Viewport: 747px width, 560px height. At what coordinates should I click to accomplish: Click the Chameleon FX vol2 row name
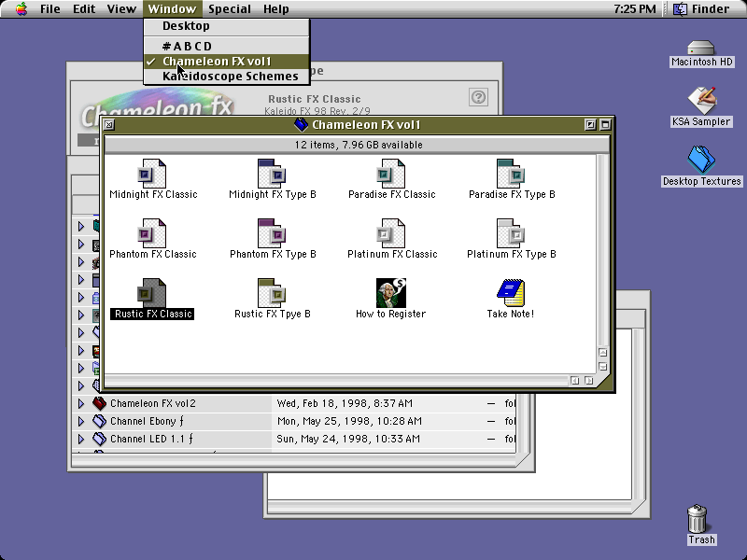(x=153, y=403)
